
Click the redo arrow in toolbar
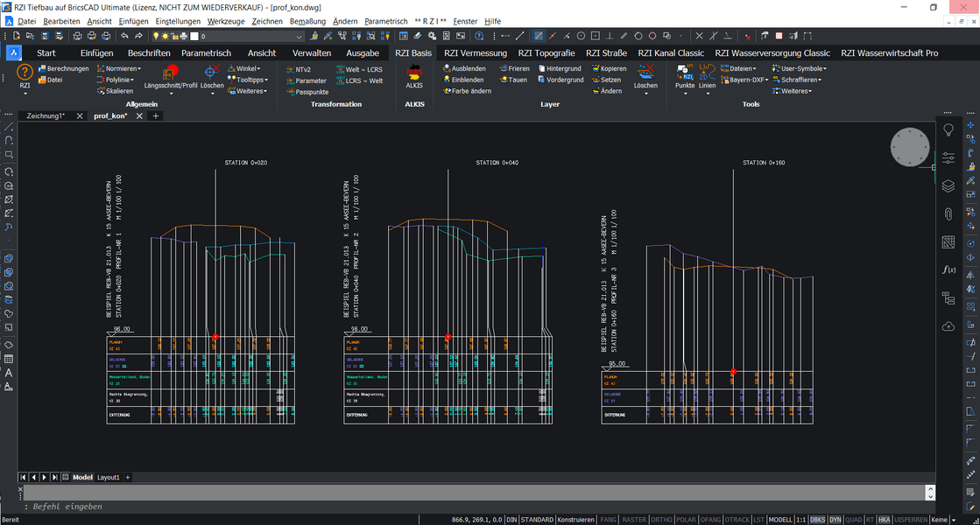coord(138,36)
